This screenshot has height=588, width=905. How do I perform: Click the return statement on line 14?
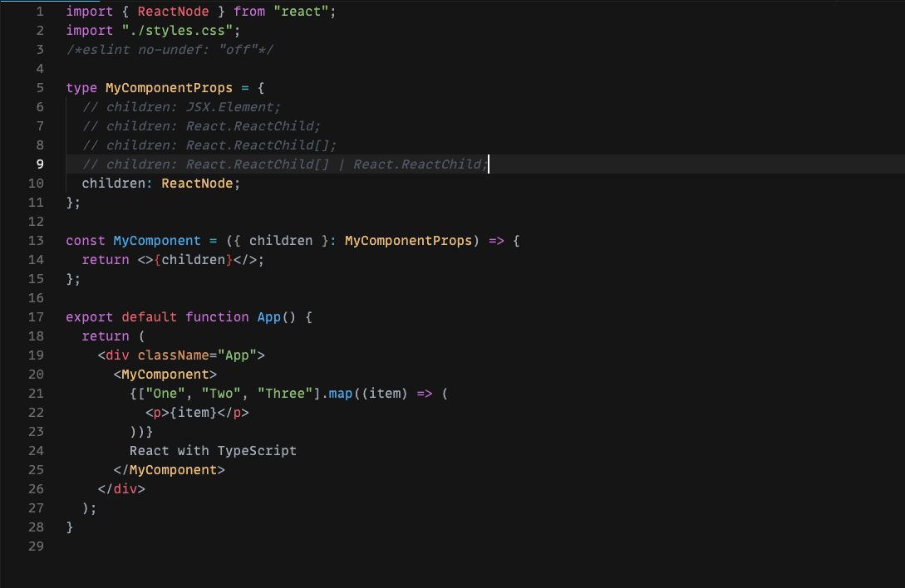pyautogui.click(x=106, y=259)
